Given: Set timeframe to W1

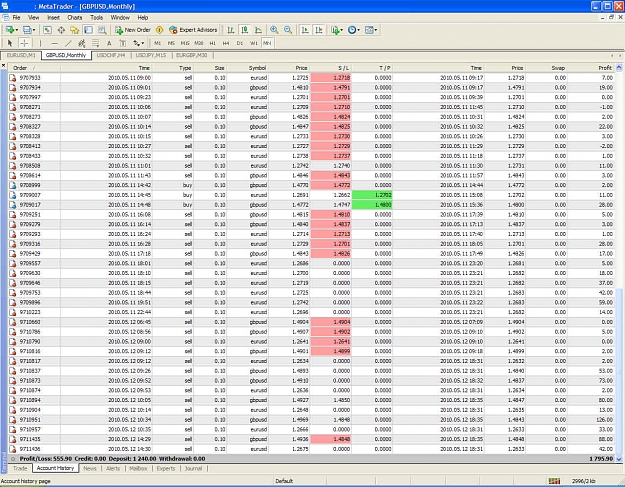Looking at the screenshot, I should click(x=254, y=43).
